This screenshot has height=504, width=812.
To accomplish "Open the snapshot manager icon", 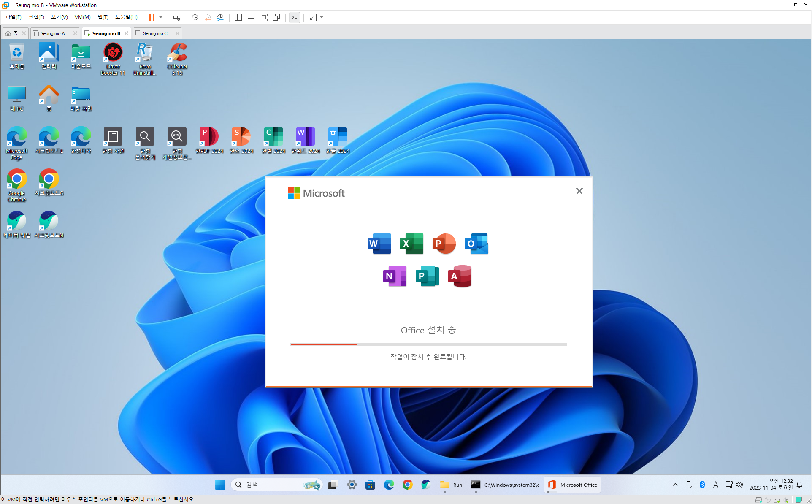I will pos(220,17).
